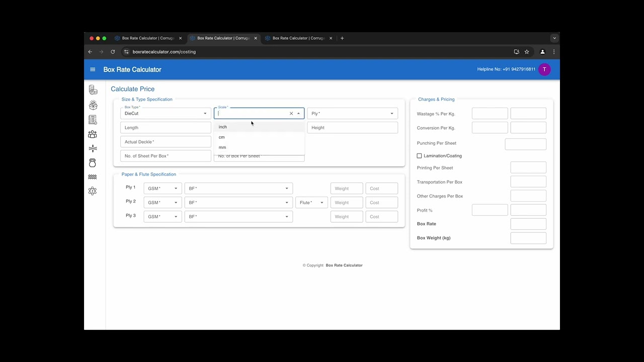The width and height of the screenshot is (644, 362).
Task: Click the Printing Per Sheet field
Action: tap(528, 168)
